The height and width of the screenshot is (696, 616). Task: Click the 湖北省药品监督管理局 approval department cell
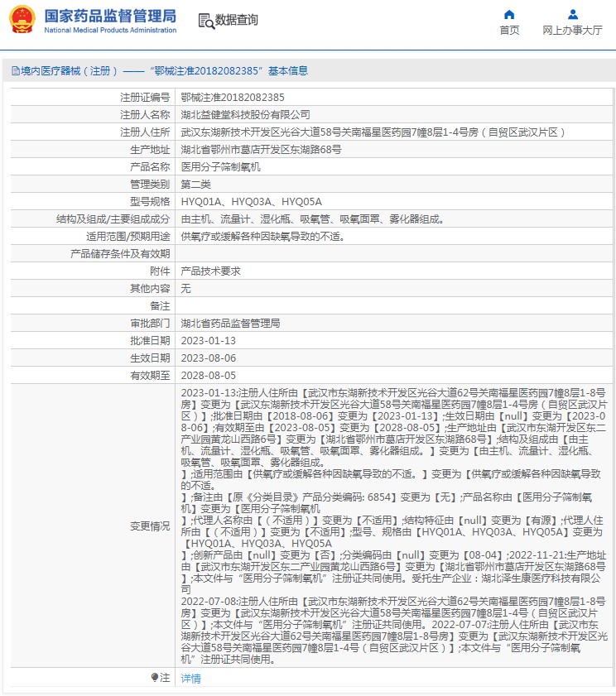click(x=395, y=323)
